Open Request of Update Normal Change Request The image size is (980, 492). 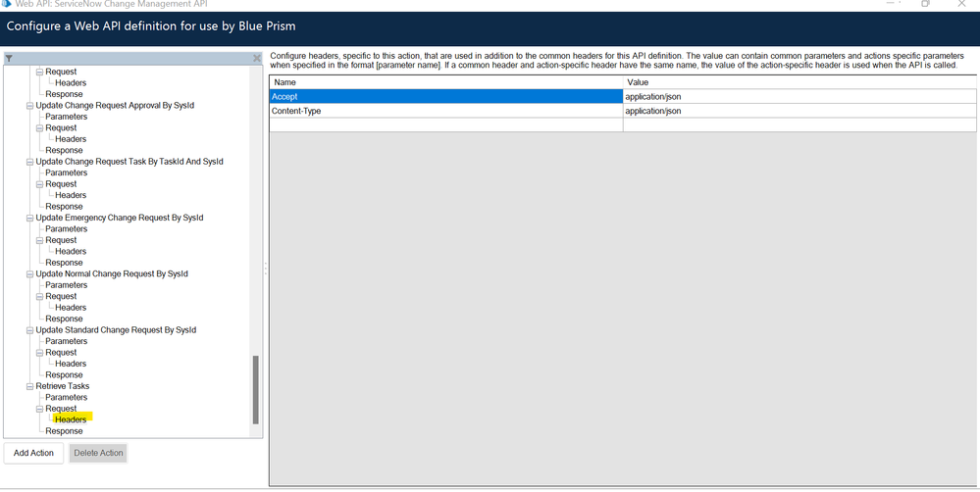[61, 297]
